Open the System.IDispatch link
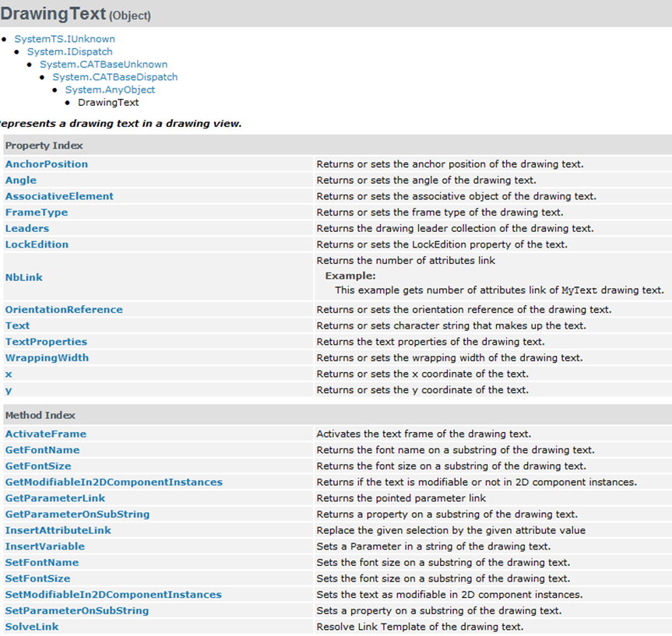 pos(70,52)
